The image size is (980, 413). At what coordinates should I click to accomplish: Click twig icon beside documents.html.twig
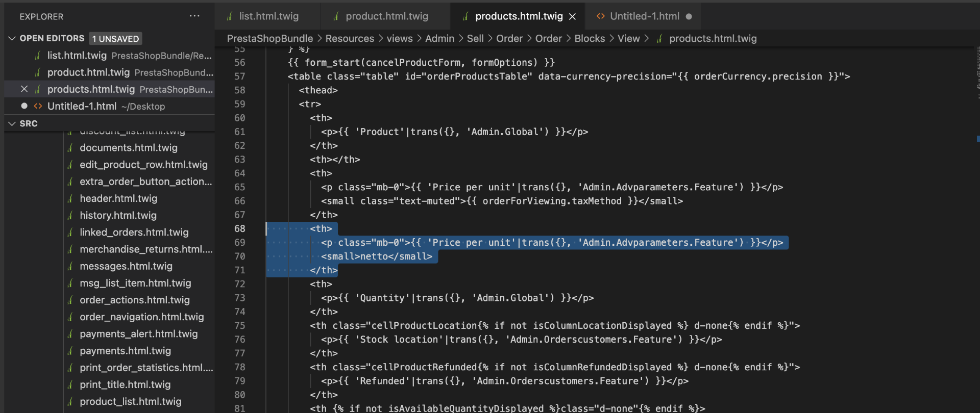[x=70, y=148]
